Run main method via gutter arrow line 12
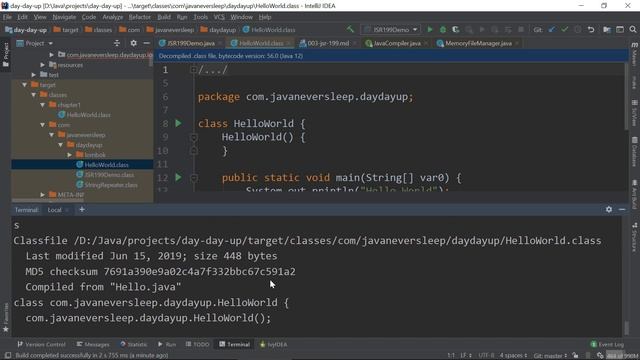The width and height of the screenshot is (640, 360). 178,177
